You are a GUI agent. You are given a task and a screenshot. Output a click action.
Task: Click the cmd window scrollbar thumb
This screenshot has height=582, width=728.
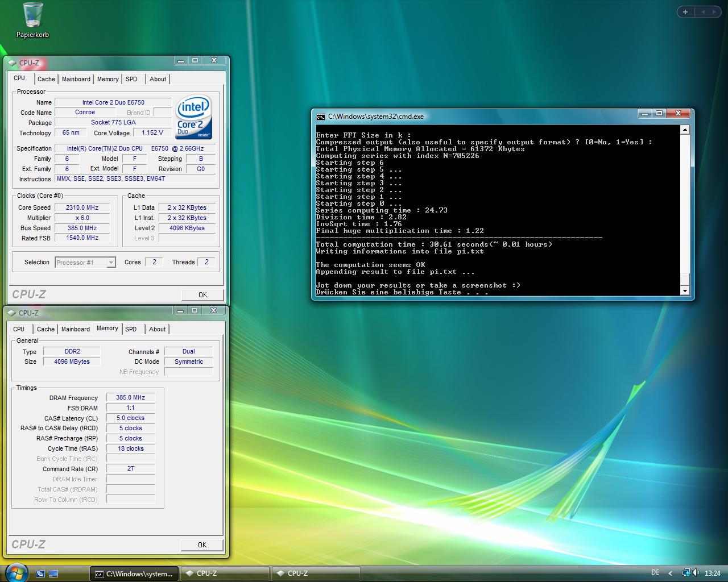pyautogui.click(x=685, y=278)
